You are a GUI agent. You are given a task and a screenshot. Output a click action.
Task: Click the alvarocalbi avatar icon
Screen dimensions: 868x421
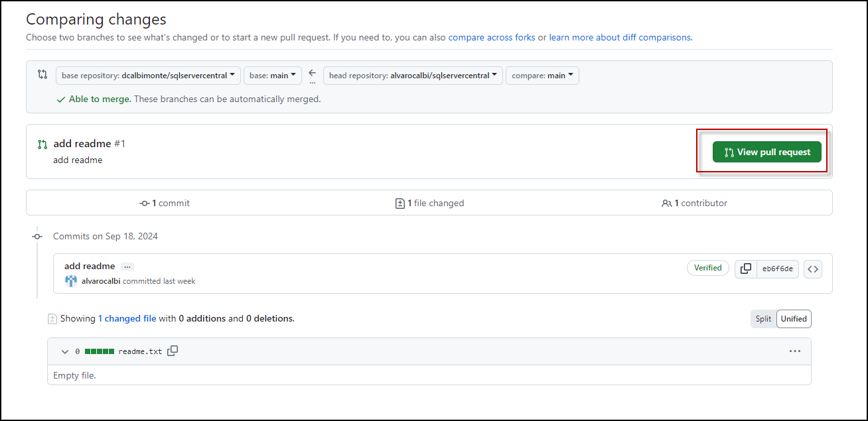pos(71,281)
